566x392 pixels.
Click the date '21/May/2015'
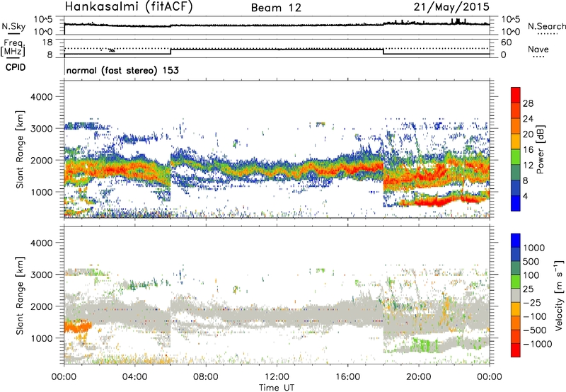(451, 7)
